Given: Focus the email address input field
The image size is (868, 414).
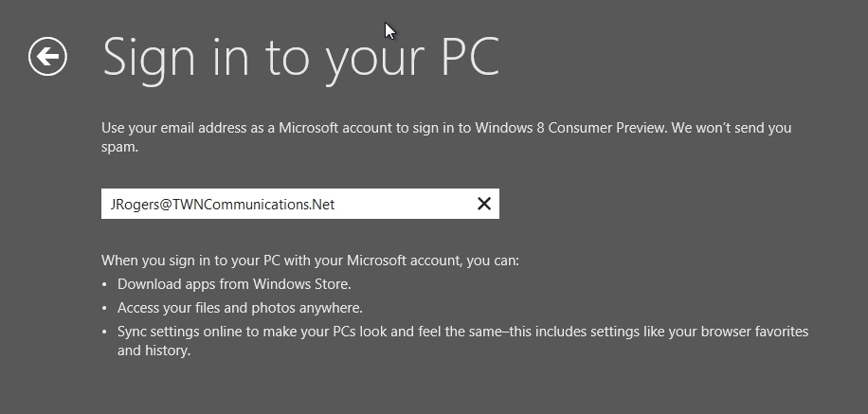Looking at the screenshot, I should (300, 204).
